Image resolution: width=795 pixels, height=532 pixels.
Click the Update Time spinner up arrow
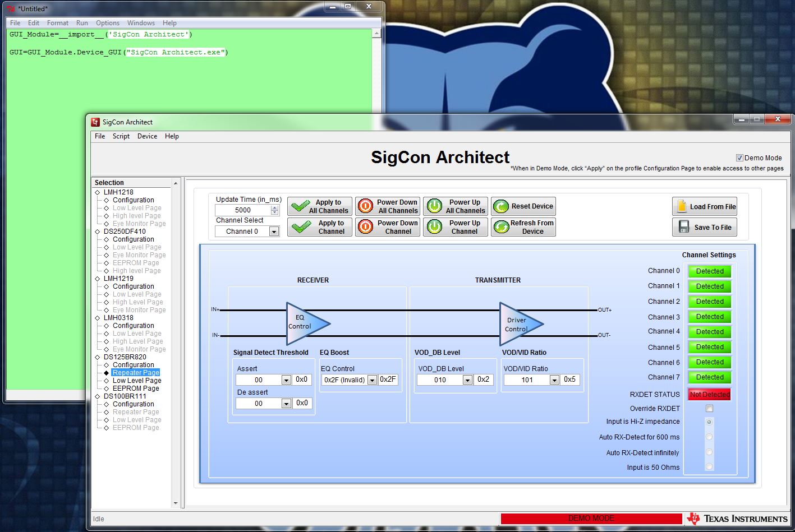274,208
